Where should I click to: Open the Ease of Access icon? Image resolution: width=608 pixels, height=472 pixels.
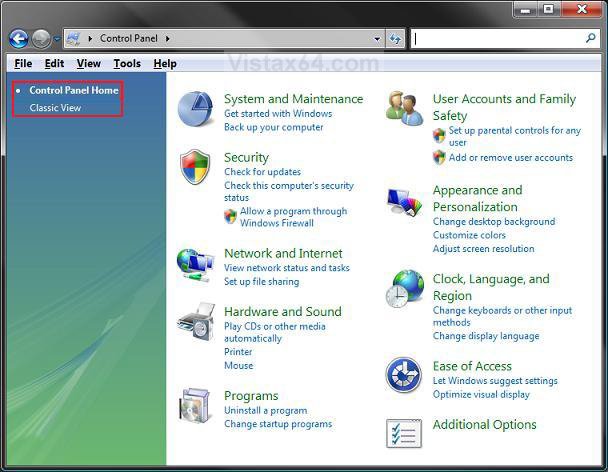404,375
